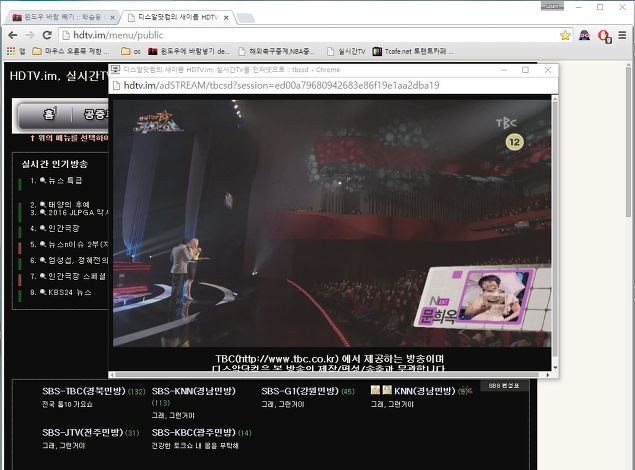Viewport: 635px width, 470px height.
Task: Open the 해외축구중계 NBA bookmark
Action: [277, 51]
